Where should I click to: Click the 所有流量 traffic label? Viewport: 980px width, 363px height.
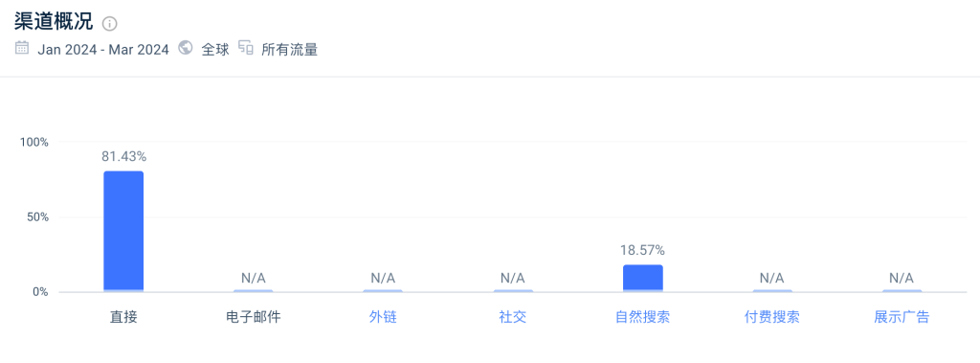pyautogui.click(x=289, y=50)
